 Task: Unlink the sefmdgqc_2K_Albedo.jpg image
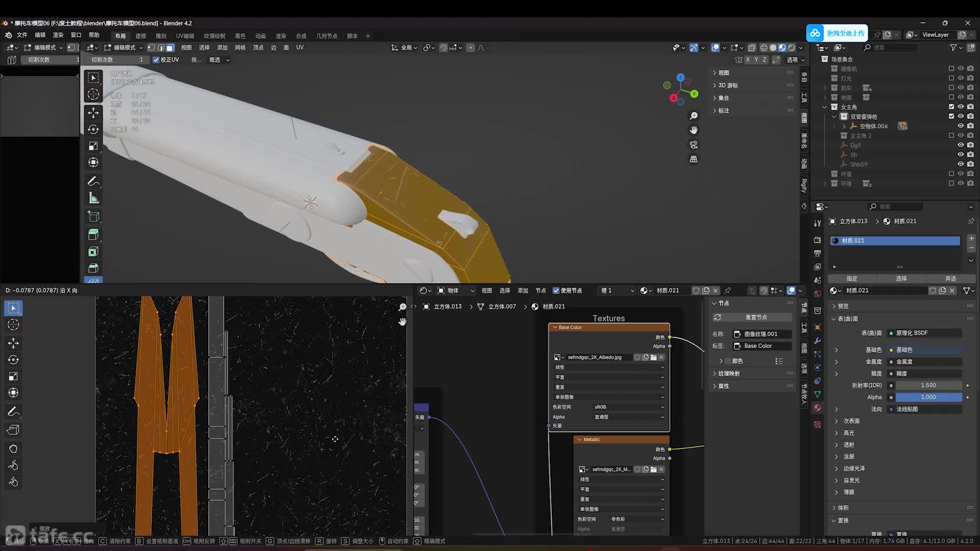tap(661, 357)
